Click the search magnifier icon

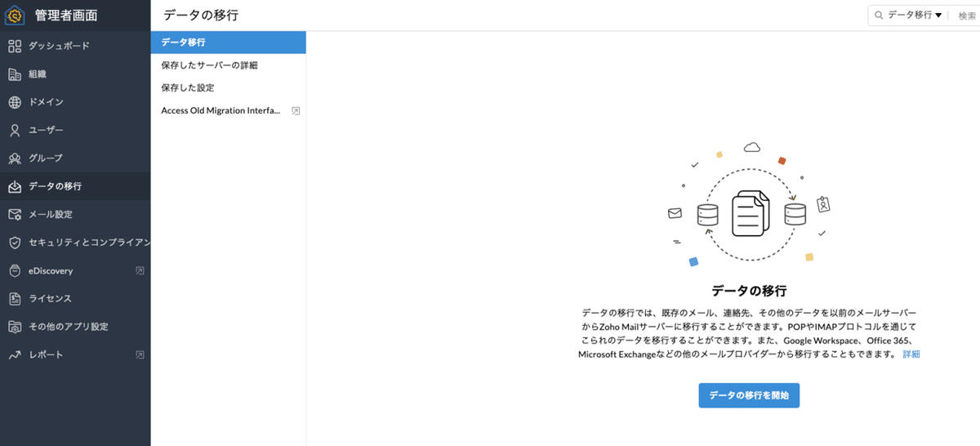879,16
